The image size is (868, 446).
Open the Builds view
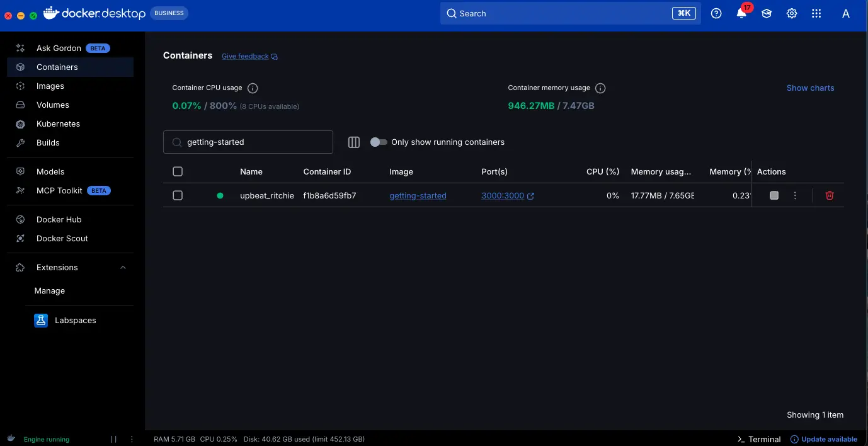pyautogui.click(x=47, y=142)
